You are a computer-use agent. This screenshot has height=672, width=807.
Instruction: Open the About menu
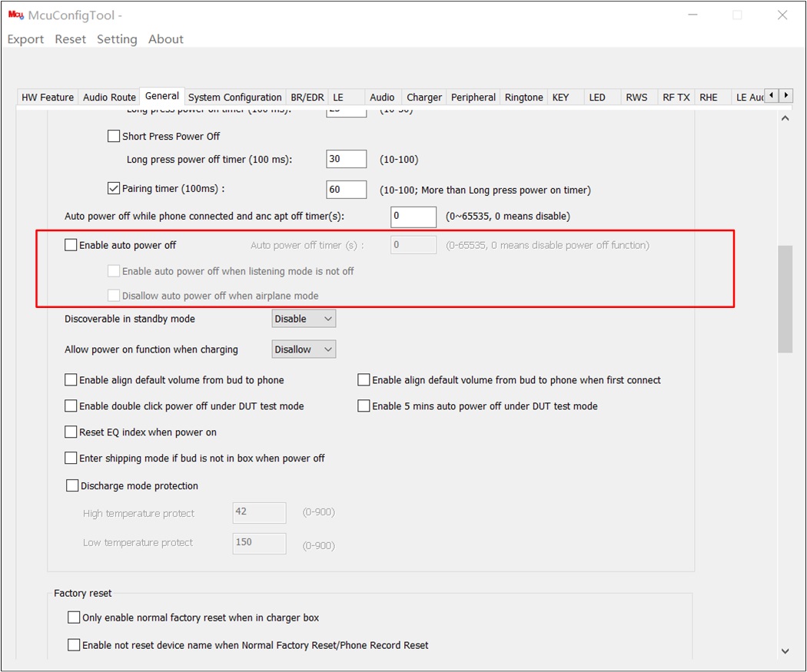point(166,39)
